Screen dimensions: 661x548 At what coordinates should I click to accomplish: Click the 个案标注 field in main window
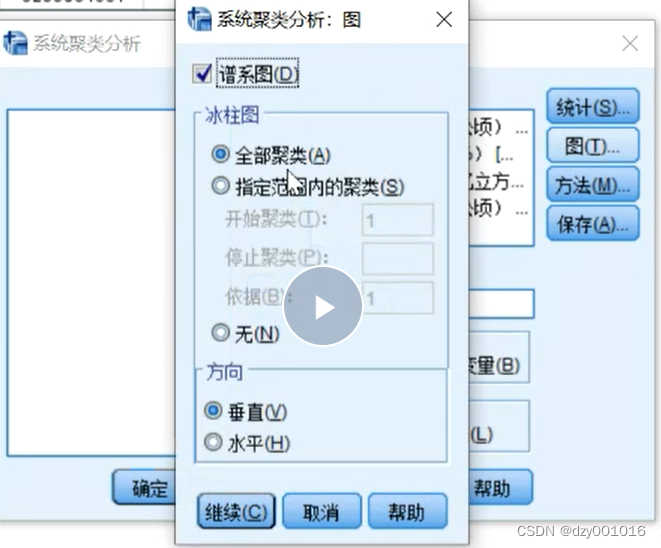pos(502,304)
